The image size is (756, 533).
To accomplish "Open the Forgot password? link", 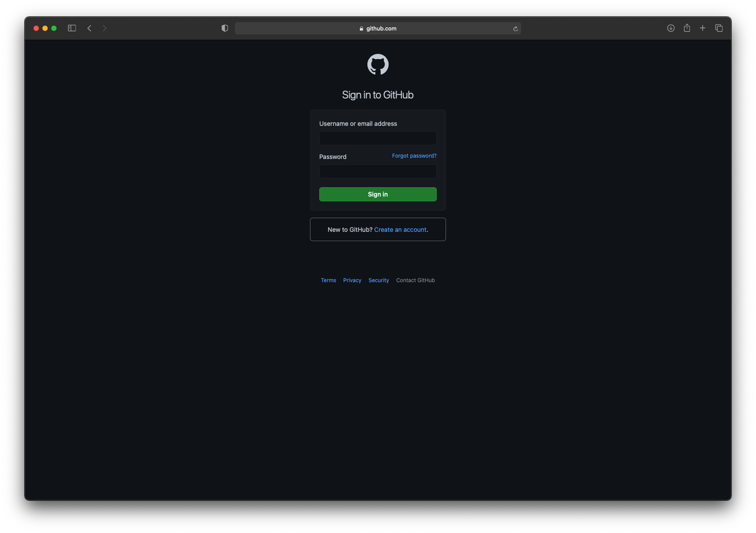I will [x=414, y=156].
